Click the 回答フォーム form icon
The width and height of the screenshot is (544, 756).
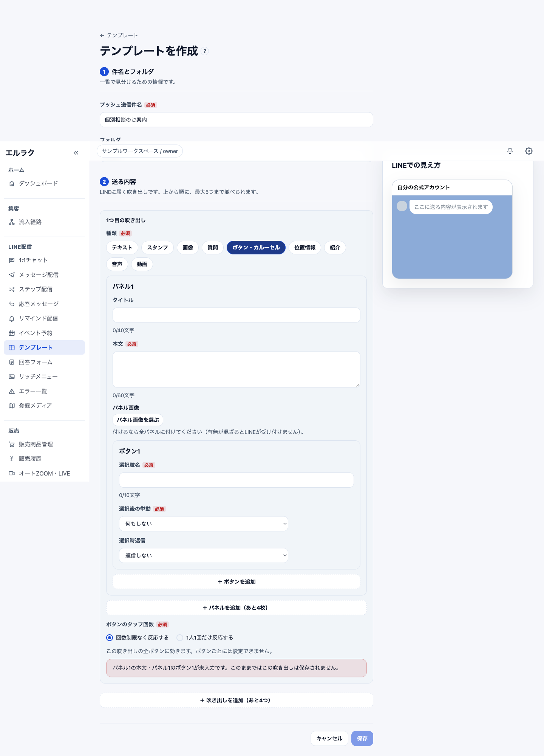click(x=12, y=362)
